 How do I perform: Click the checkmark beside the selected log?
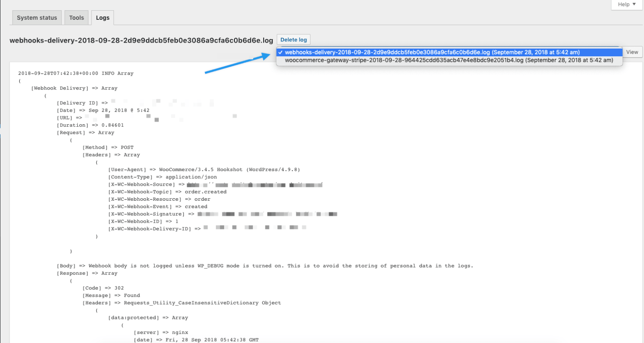click(280, 52)
